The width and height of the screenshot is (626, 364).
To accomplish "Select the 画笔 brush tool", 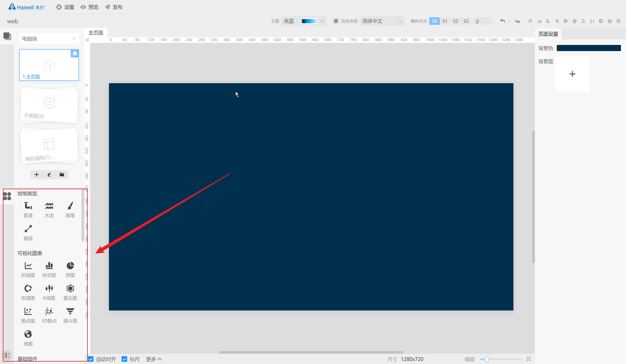I will point(70,210).
